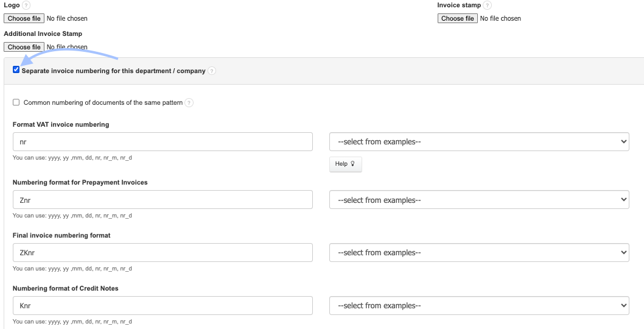Viewport: 644px width, 329px height.
Task: Click the Common numbering of documents label
Action: pos(103,103)
